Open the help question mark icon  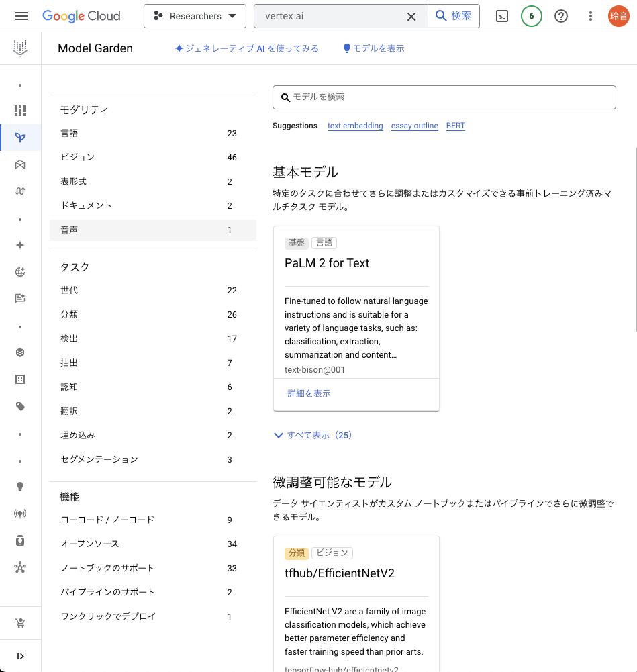[x=560, y=16]
